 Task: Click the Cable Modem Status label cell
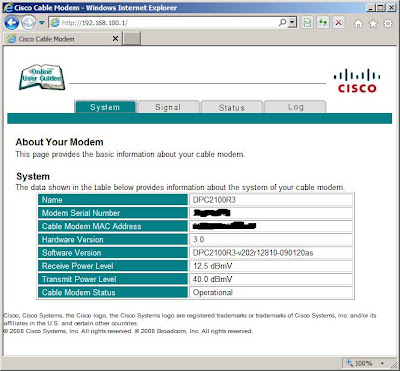(113, 292)
